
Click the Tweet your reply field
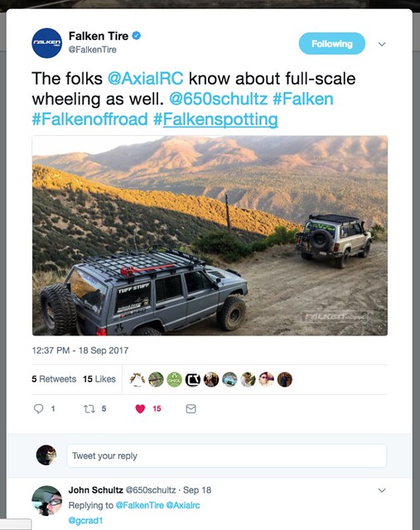coord(227,455)
